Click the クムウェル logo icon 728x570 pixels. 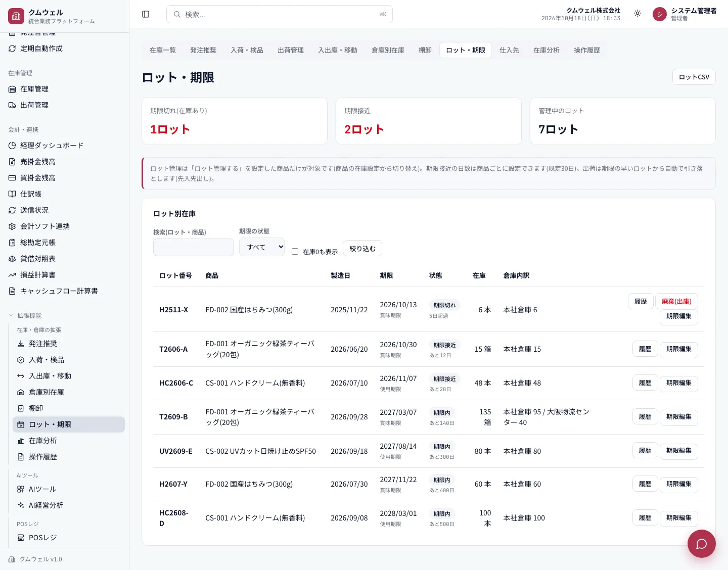click(16, 16)
